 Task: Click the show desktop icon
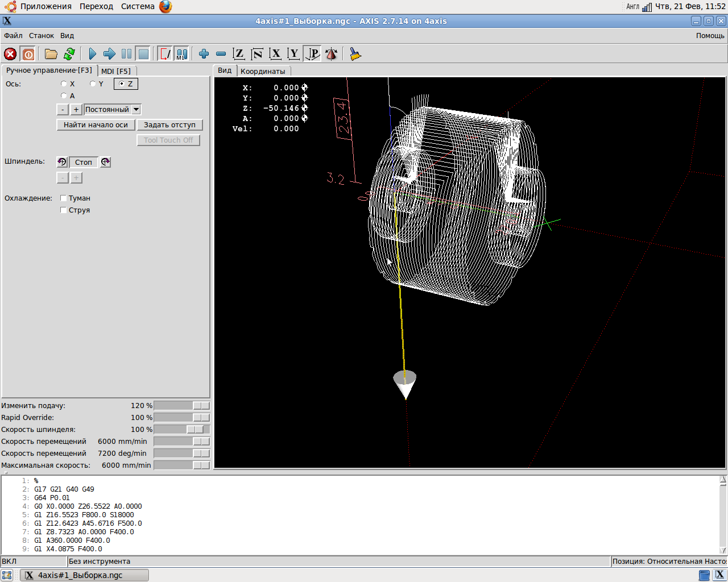7,575
